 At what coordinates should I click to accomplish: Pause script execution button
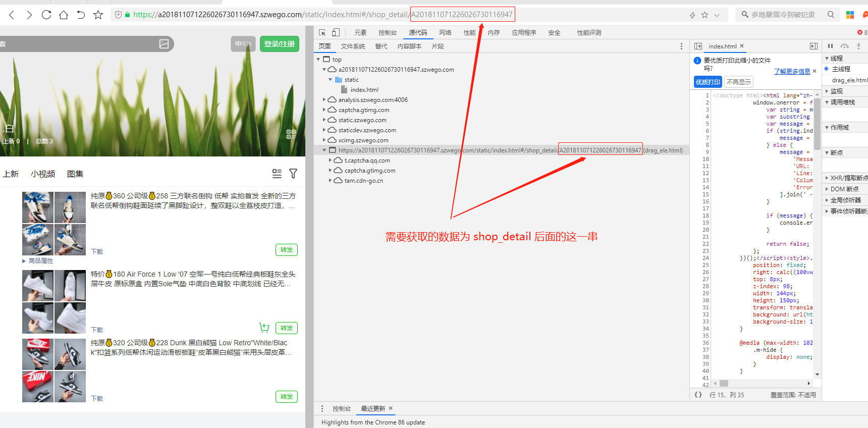tap(830, 46)
